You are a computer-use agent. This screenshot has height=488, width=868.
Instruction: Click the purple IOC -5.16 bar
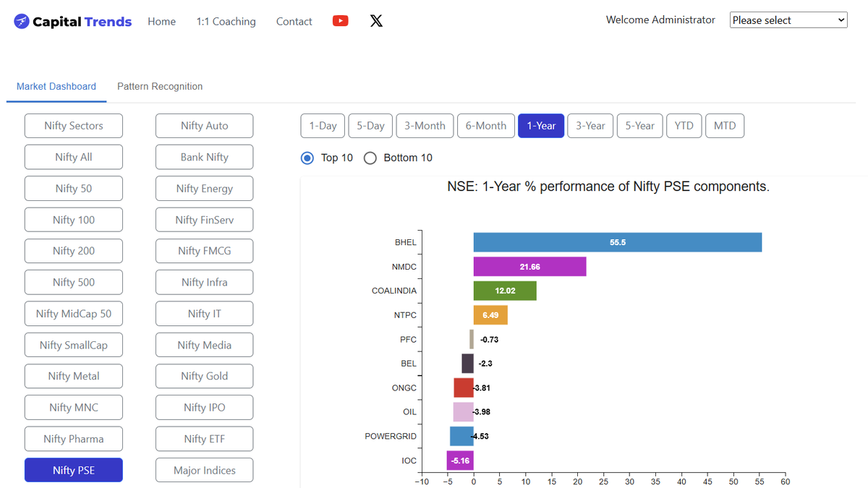tap(460, 461)
